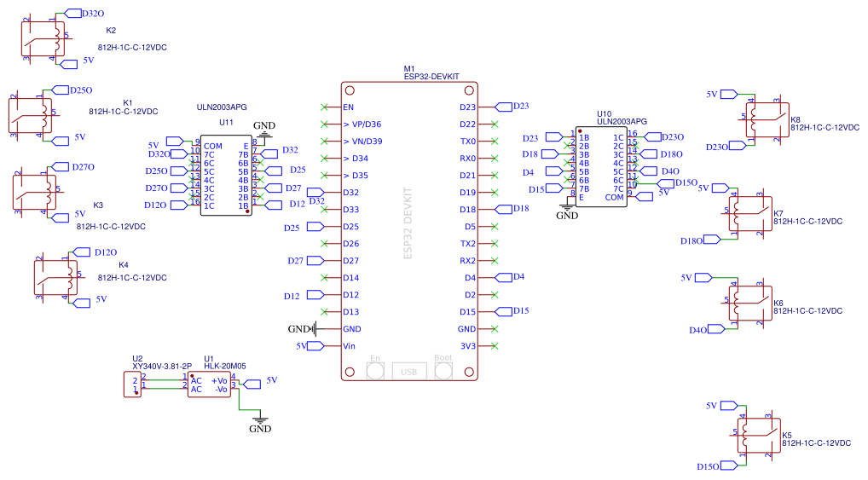The height and width of the screenshot is (480, 868).
Task: Select the K8 relay symbol
Action: 767,119
